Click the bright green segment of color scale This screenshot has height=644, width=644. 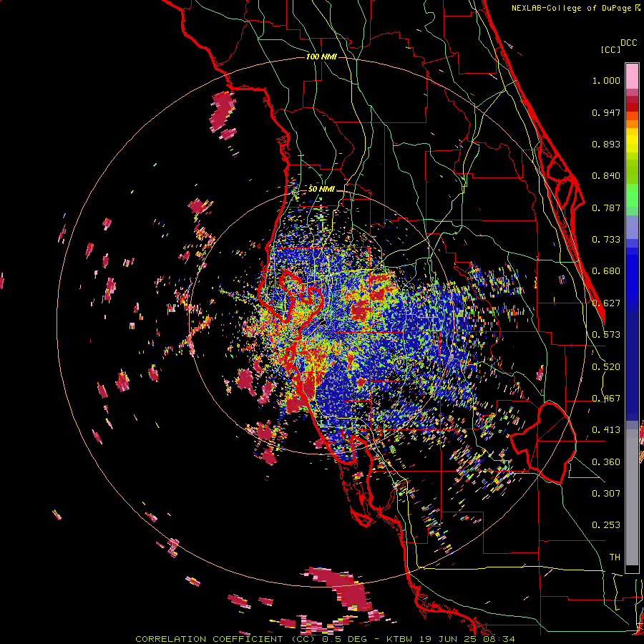632,195
